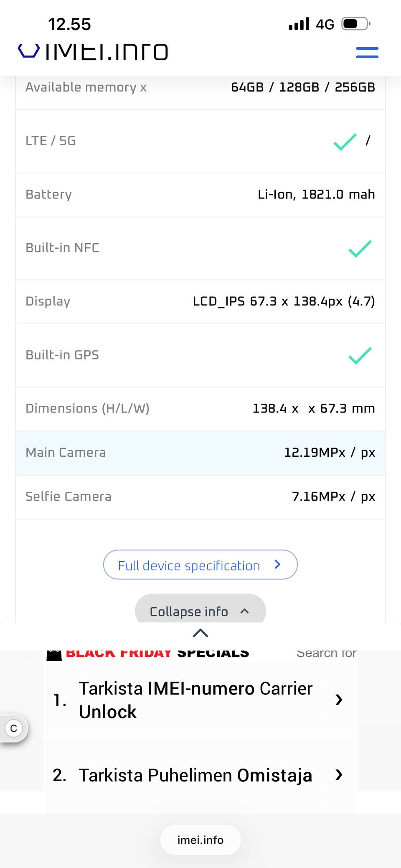Open Tarkista Puhelimen Omistaja arrow
The image size is (401, 868).
tap(339, 775)
